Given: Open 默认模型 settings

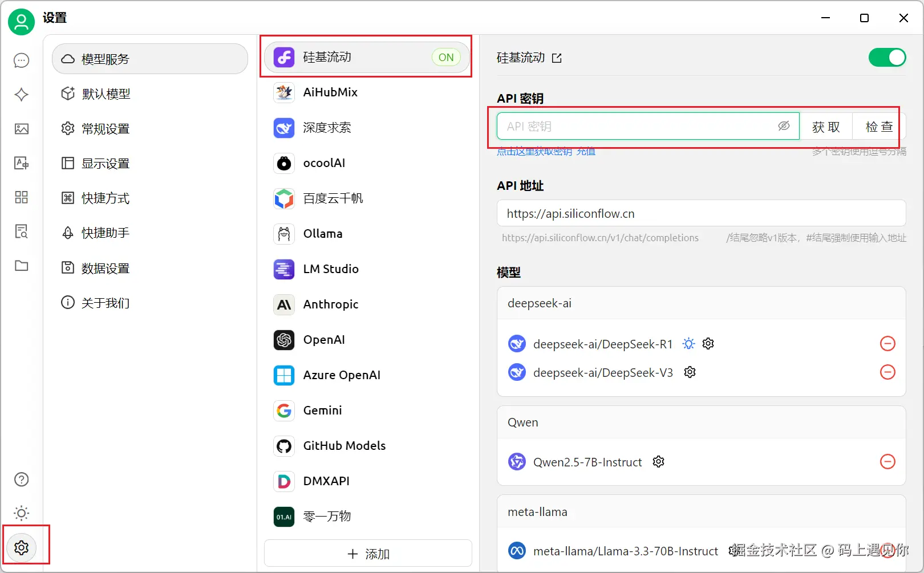Looking at the screenshot, I should pyautogui.click(x=150, y=94).
